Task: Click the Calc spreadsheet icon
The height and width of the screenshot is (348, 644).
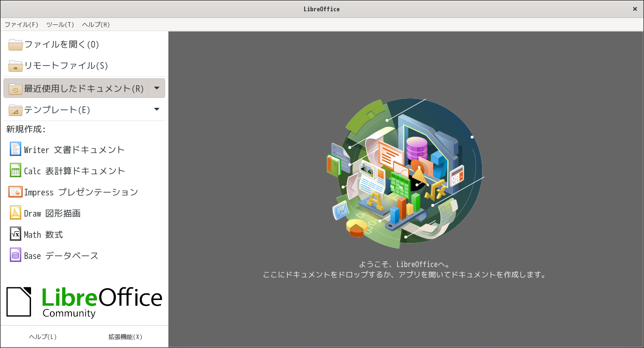Action: click(x=16, y=170)
